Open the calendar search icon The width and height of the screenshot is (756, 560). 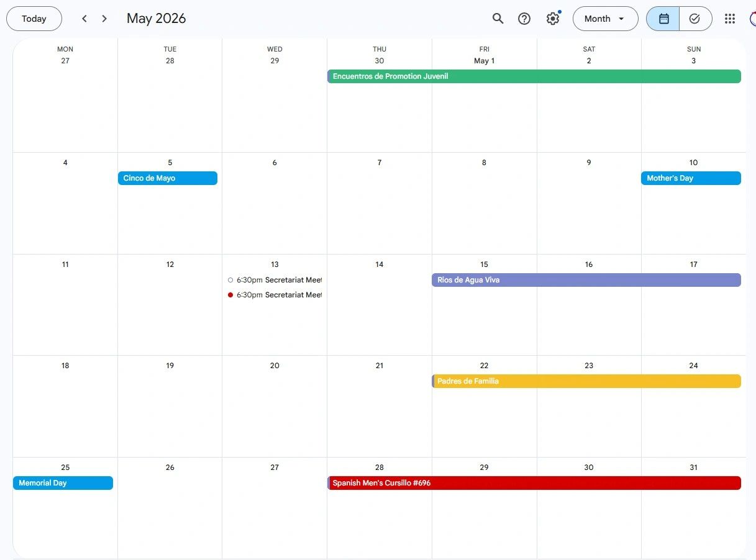(498, 19)
